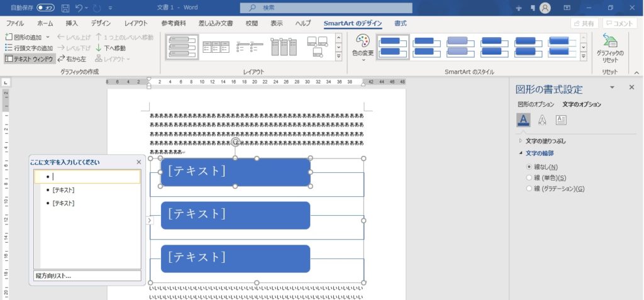Click the 色の変更 change colors icon

(x=362, y=42)
